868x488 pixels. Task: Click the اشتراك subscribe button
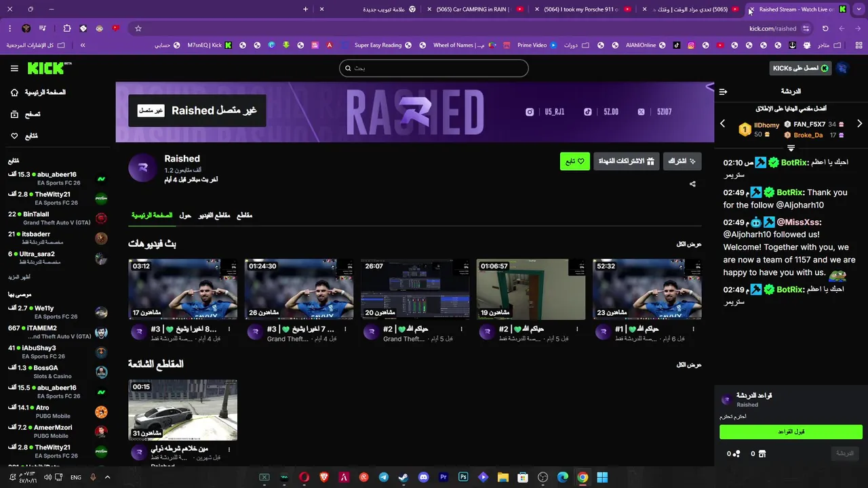682,161
